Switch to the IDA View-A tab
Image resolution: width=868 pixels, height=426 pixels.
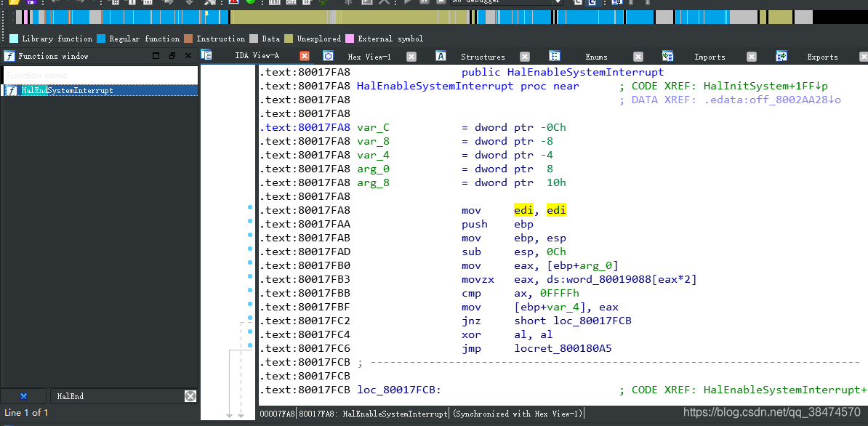tap(257, 56)
